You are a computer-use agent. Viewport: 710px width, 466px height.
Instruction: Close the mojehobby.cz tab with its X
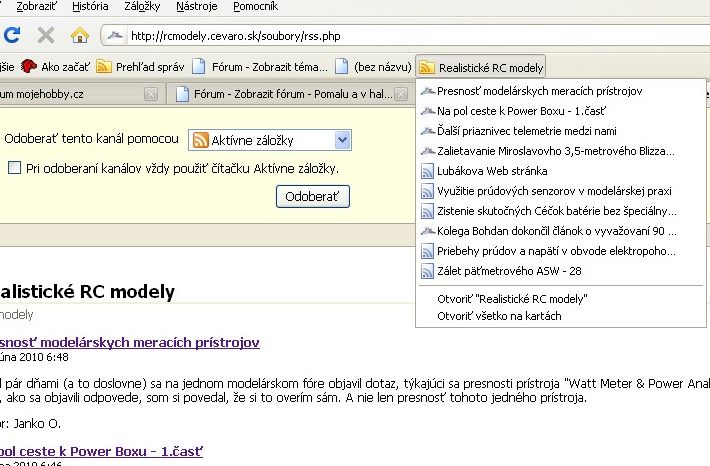point(151,94)
